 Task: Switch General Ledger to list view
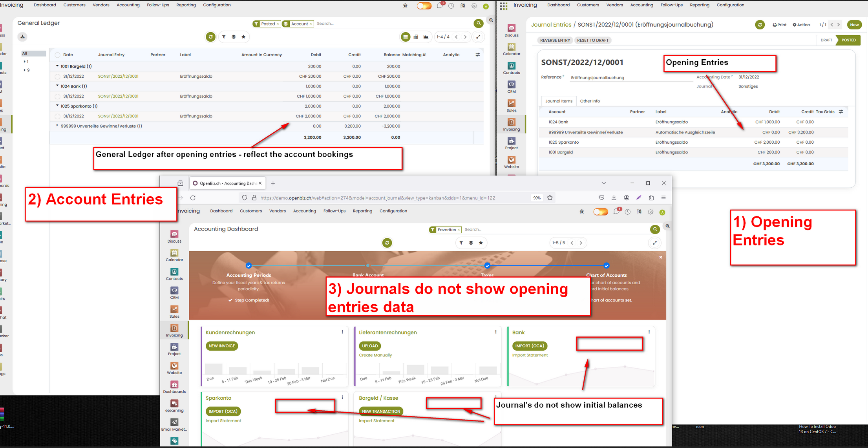(406, 37)
